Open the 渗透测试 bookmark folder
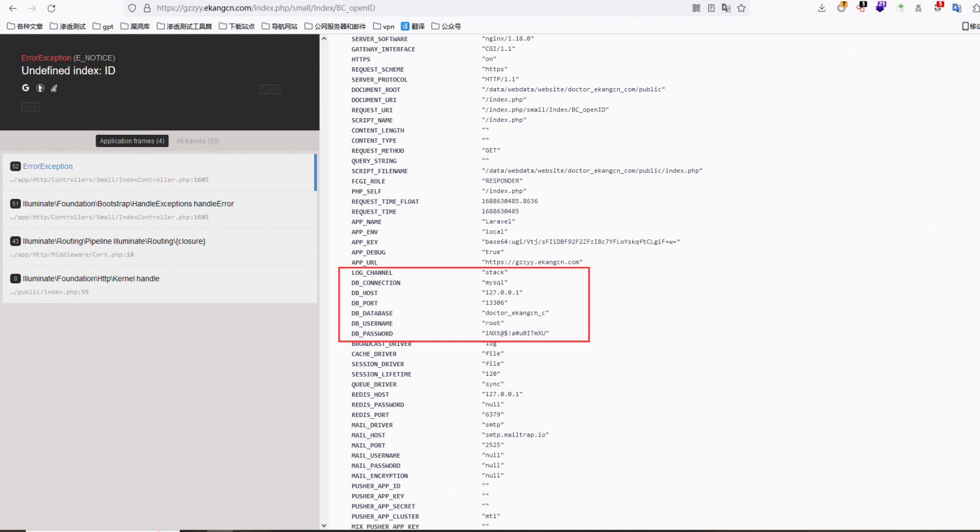Viewport: 980px width, 532px height. pyautogui.click(x=68, y=26)
